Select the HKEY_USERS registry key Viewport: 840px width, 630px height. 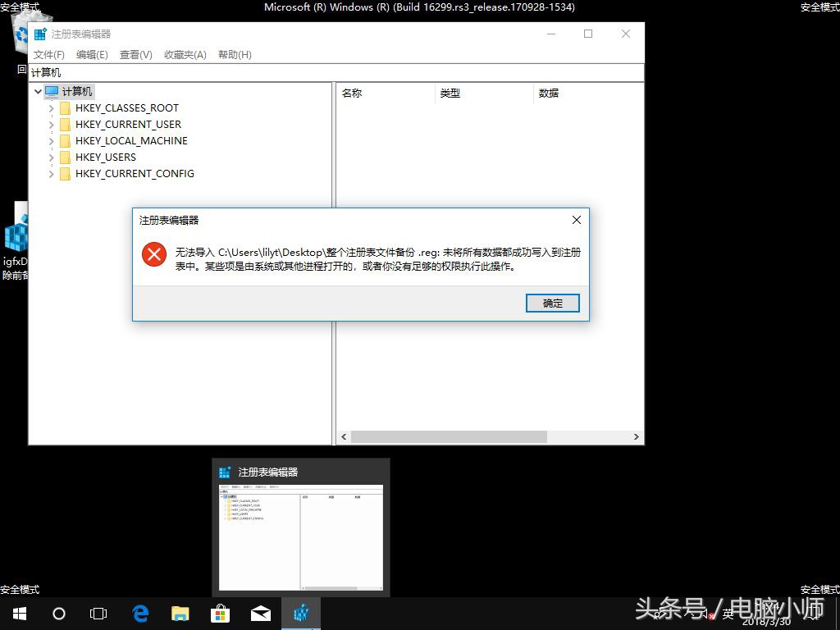coord(106,157)
